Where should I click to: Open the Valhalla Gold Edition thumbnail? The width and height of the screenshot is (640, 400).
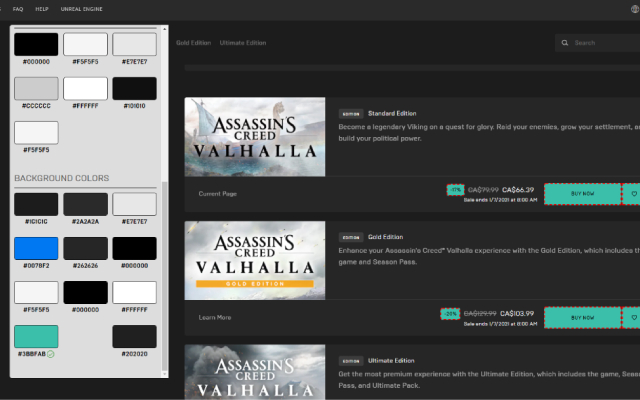255,261
